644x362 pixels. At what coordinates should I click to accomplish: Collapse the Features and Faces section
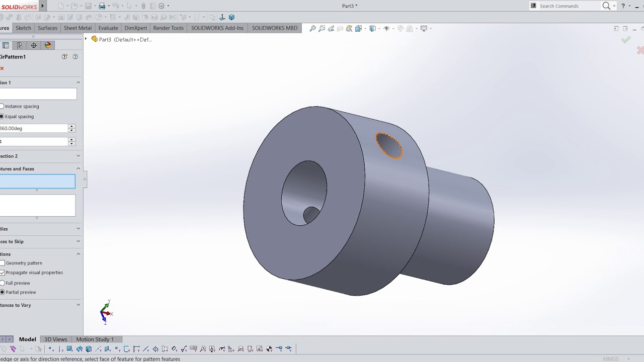pyautogui.click(x=78, y=169)
